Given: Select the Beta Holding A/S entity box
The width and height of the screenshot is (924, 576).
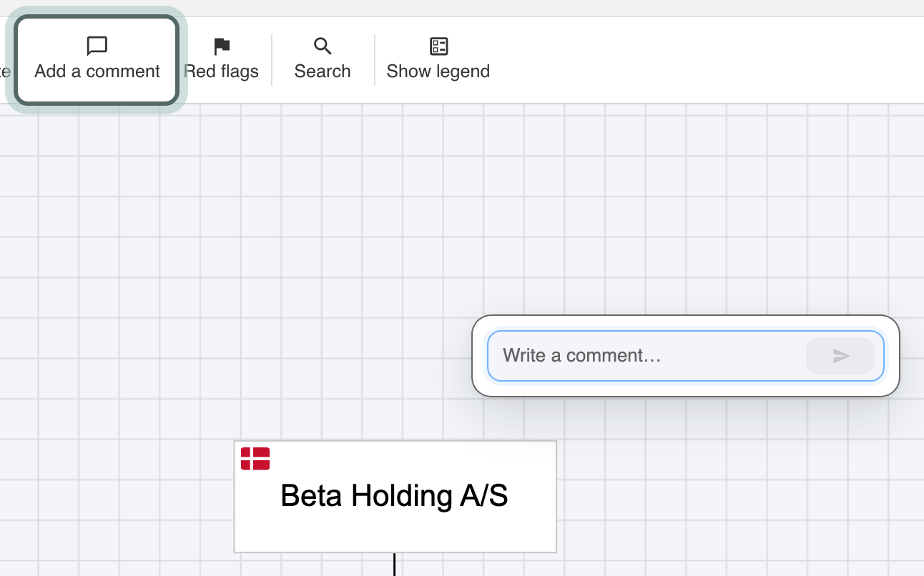Looking at the screenshot, I should pos(395,497).
